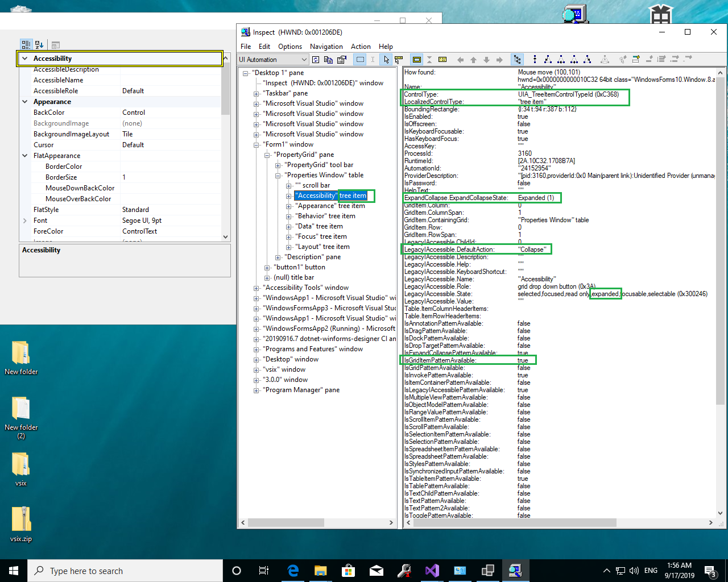Screen dimensions: 728x582
Task: Click the Watch Cursor selection-rectangle icon
Action: tap(359, 59)
